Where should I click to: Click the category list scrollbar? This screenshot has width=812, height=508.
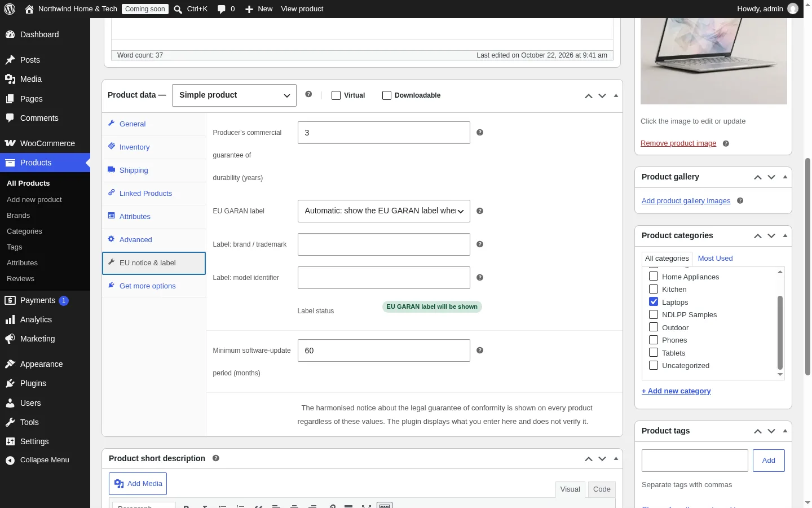point(780,332)
